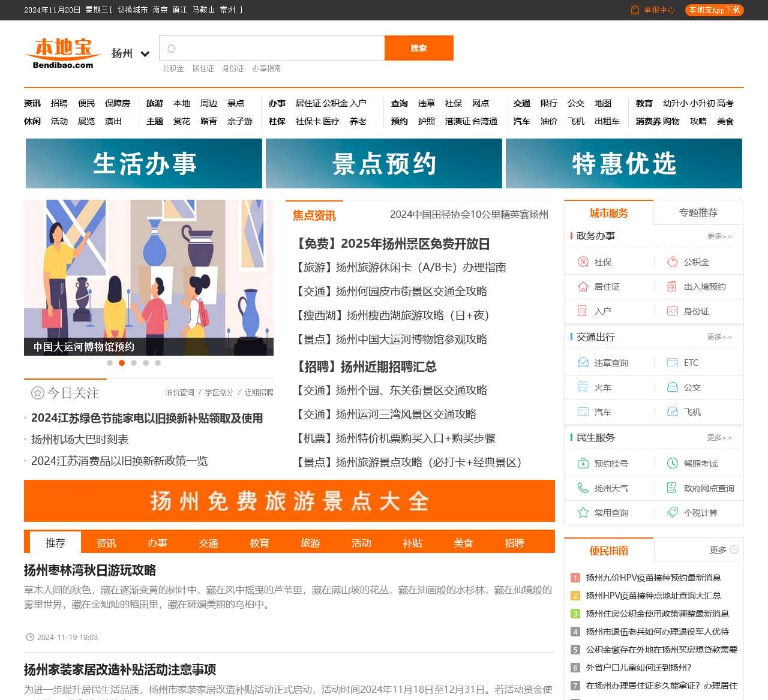Select the second carousel indicator dot
The width and height of the screenshot is (768, 700).
(x=122, y=363)
